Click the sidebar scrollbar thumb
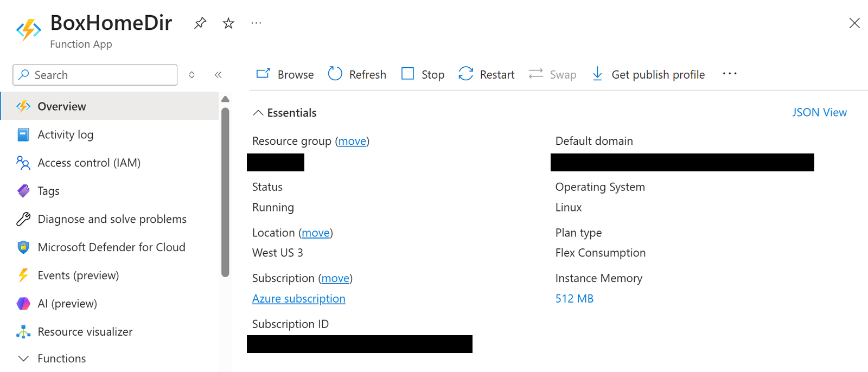The image size is (868, 372). (x=225, y=193)
